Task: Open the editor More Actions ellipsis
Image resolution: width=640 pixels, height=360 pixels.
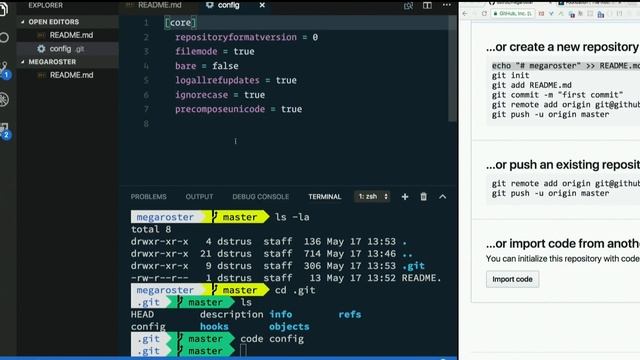Action: coord(447,5)
